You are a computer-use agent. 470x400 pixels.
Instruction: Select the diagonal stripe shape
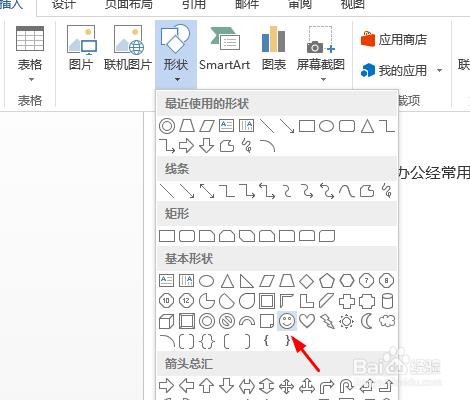click(327, 301)
